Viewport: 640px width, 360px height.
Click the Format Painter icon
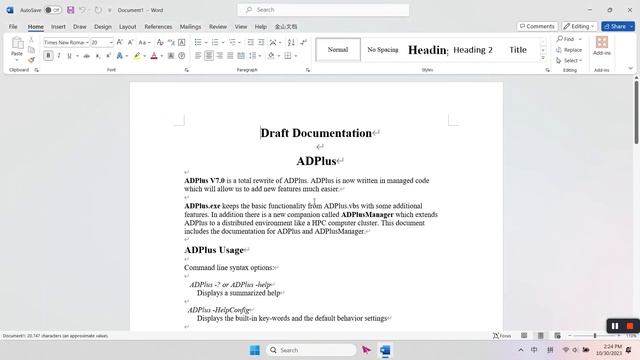pyautogui.click(x=31, y=60)
